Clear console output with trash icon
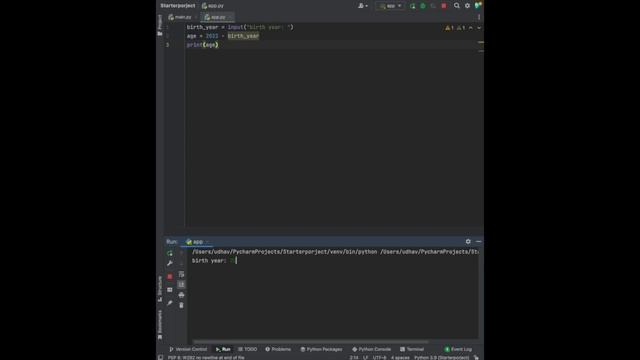 181,305
